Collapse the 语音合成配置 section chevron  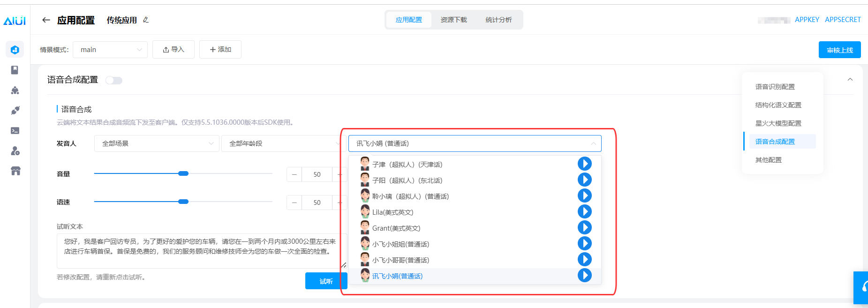pyautogui.click(x=850, y=79)
